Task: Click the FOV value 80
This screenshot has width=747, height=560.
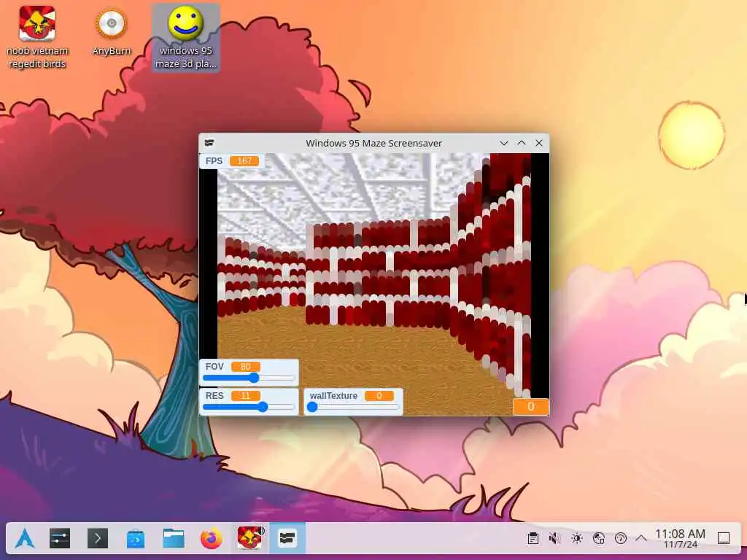Action: 245,367
